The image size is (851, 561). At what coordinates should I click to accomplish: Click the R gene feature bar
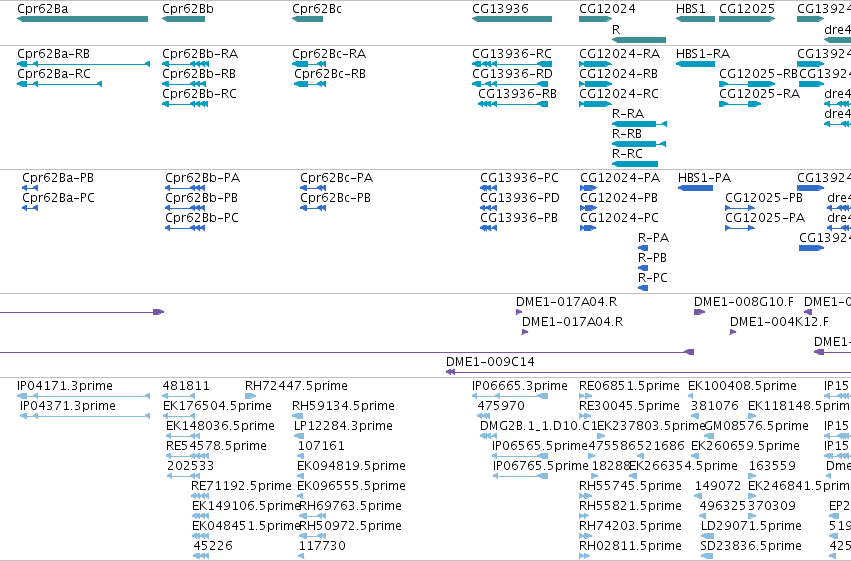(x=639, y=40)
